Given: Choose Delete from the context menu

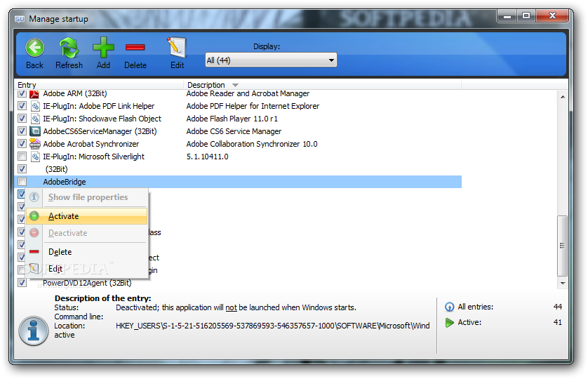Looking at the screenshot, I should tap(86, 252).
